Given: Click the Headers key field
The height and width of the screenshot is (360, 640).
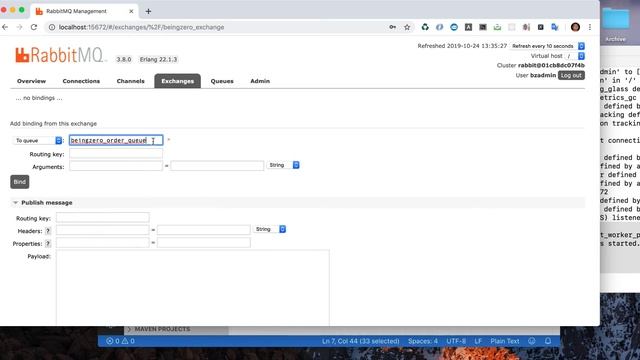Looking at the screenshot, I should tap(103, 230).
